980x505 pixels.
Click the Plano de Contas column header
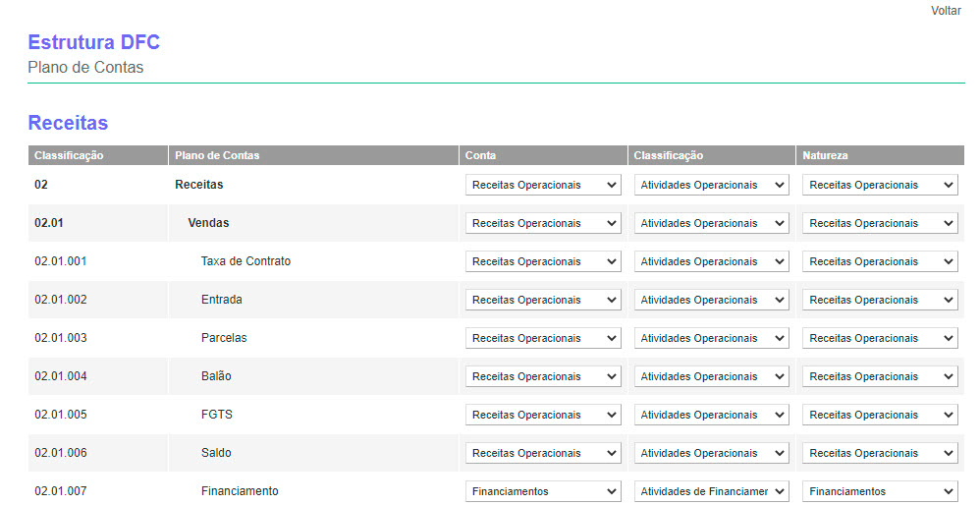click(x=217, y=155)
